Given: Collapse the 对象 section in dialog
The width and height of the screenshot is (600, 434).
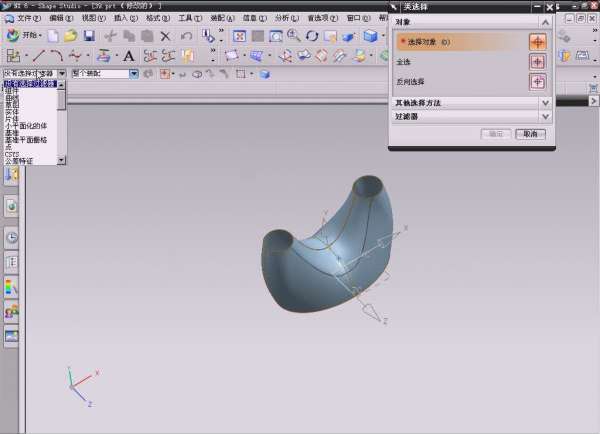Looking at the screenshot, I should 545,21.
